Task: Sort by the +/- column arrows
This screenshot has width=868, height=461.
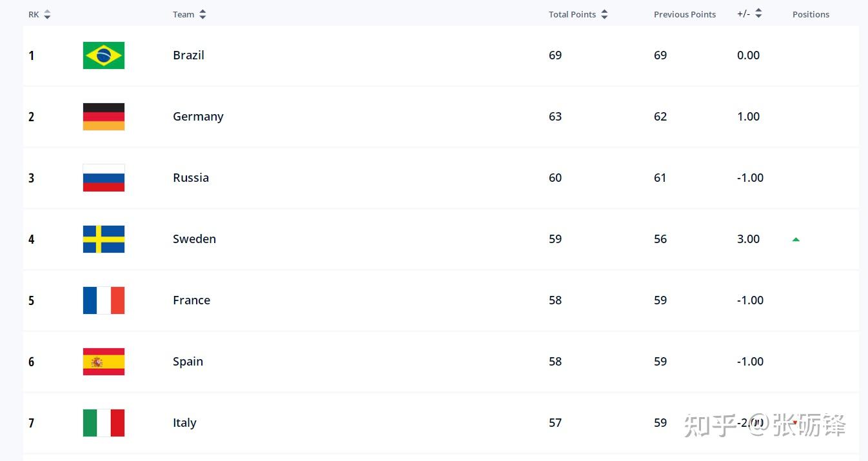Action: click(758, 14)
